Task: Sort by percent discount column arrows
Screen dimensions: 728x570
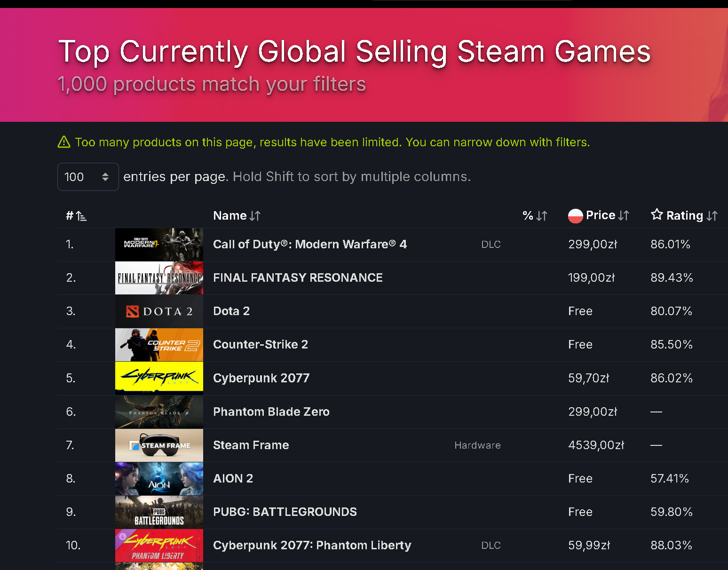Action: [x=542, y=216]
